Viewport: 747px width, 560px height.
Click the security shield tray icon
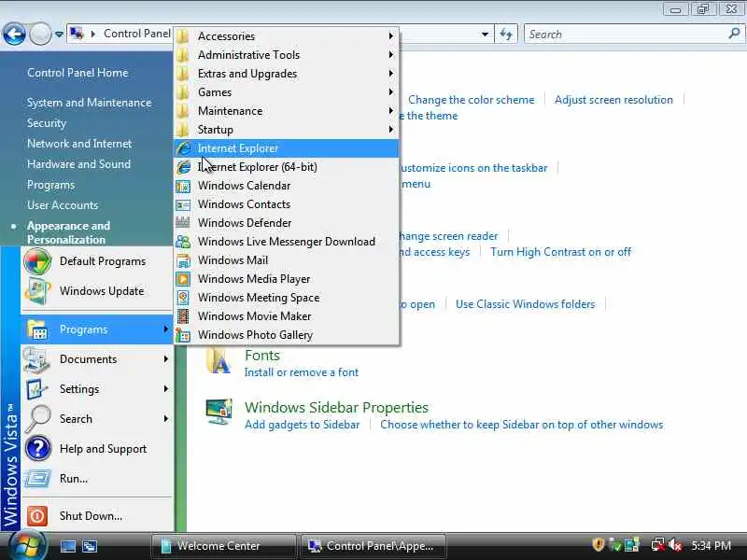(599, 545)
